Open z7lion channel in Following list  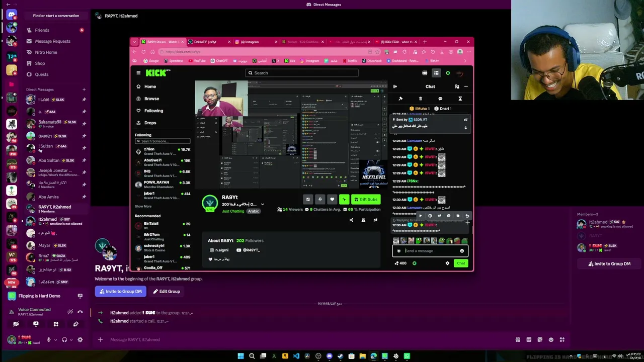click(x=163, y=151)
